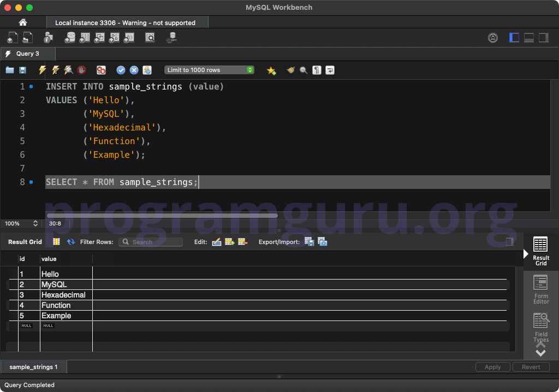Viewport: 559px width, 392px height.
Task: Open find panel magnifier icon
Action: click(304, 70)
